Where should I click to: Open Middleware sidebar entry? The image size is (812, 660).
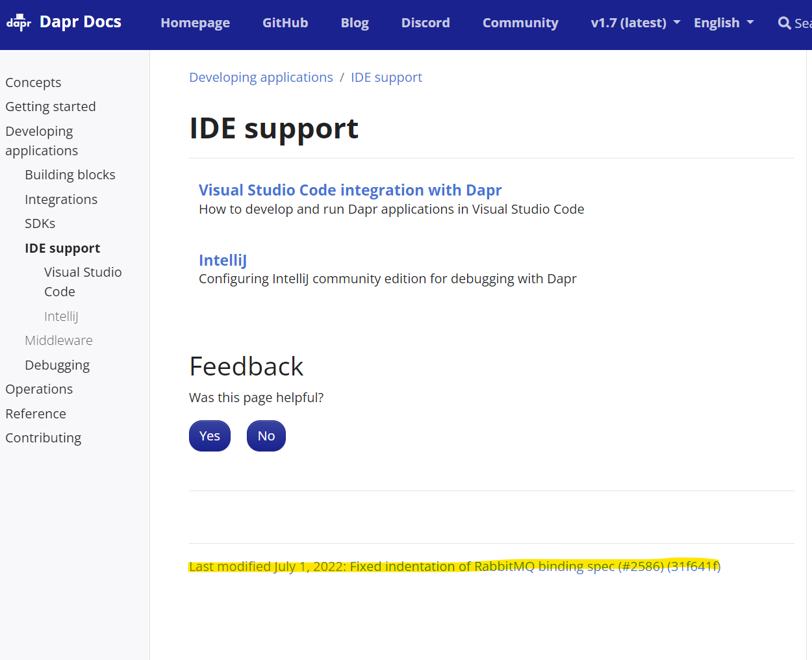click(58, 340)
